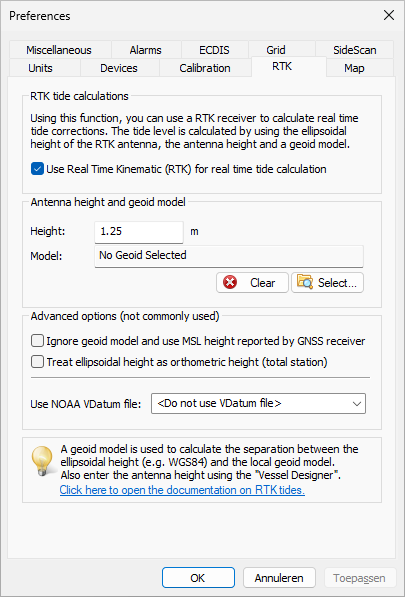Check Treat ellipsoidal height as orthometric
405x597 pixels.
37,361
